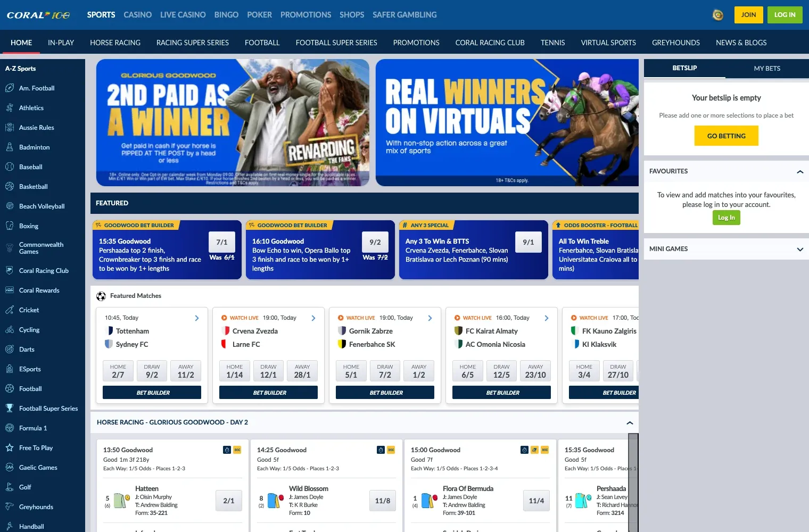Open Gornik Zabrze v Fenerbahce SK arrow
The height and width of the screenshot is (532, 809).
tap(430, 318)
